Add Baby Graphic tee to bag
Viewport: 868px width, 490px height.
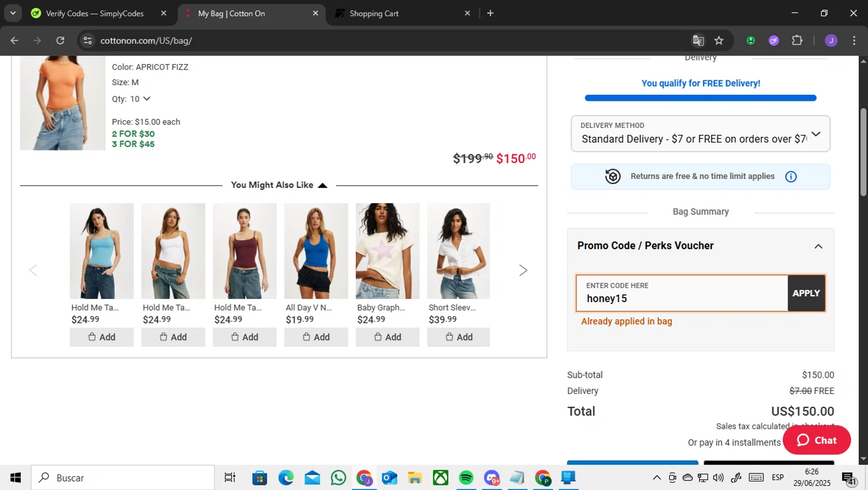(x=388, y=337)
